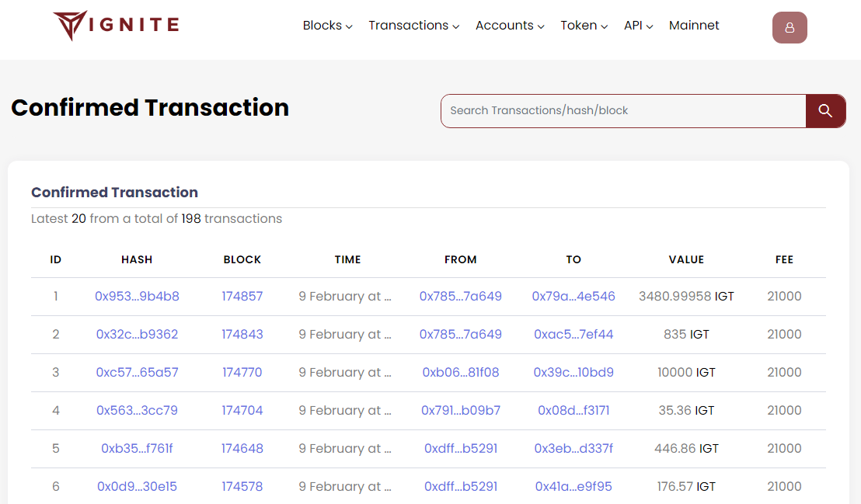Expand the Blocks dropdown menu

327,26
